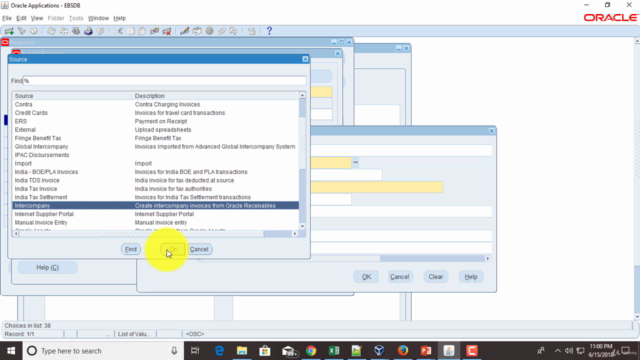This screenshot has width=640, height=360.
Task: Click the Source list scroll-down arrow
Action: (x=302, y=227)
